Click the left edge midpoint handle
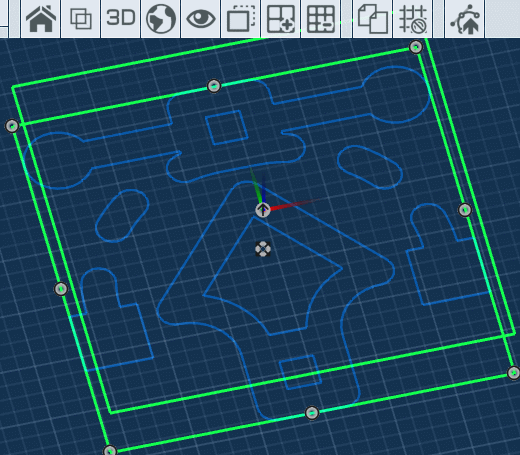This screenshot has width=520, height=455. tap(61, 289)
